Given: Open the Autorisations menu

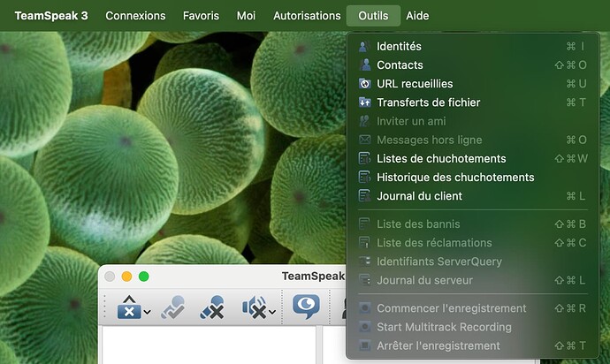Looking at the screenshot, I should (307, 16).
